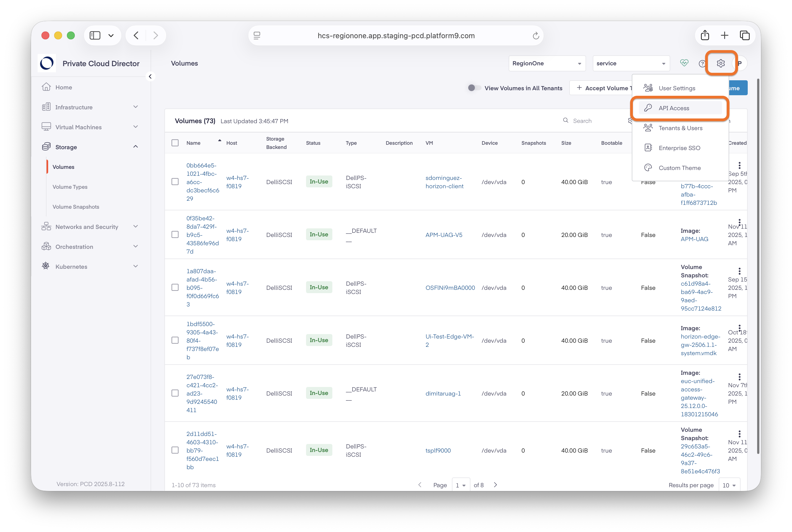This screenshot has height=532, width=792.
Task: Choose Enterprise SSO from the menu
Action: (680, 148)
